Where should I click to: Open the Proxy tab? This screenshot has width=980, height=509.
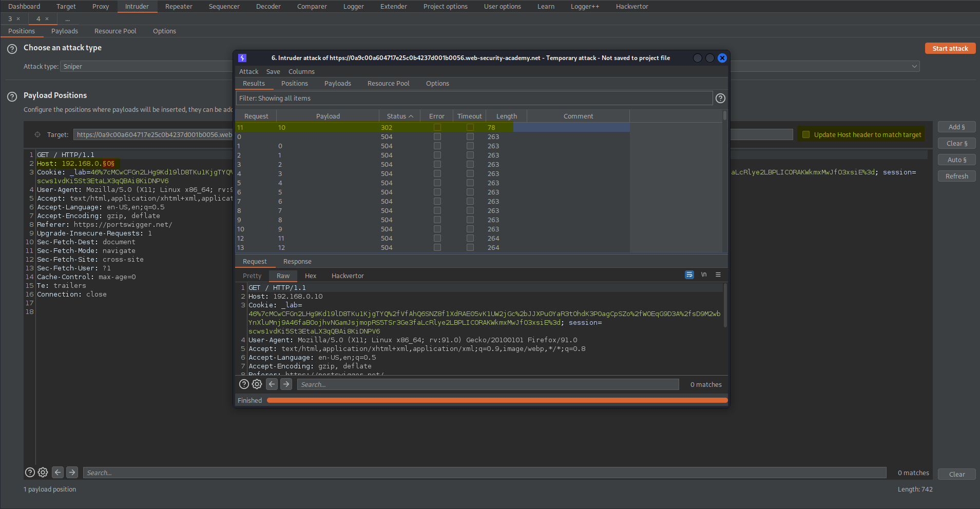tap(101, 7)
